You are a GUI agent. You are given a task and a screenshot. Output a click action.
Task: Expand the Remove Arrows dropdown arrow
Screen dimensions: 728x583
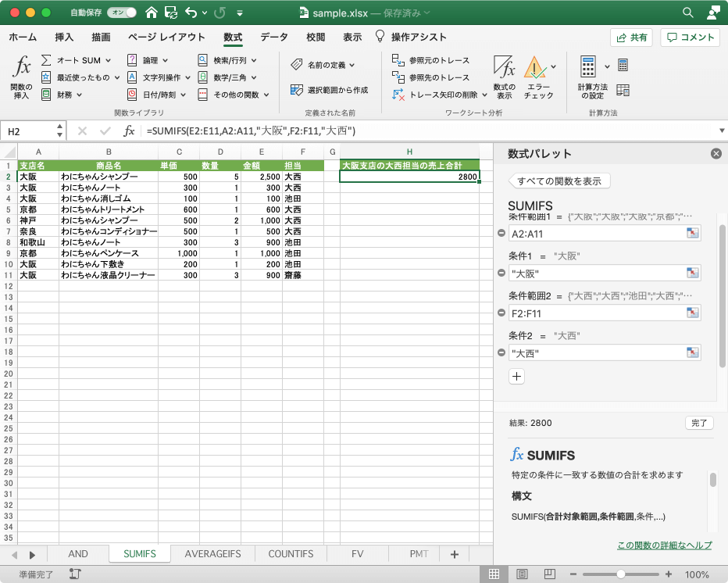point(485,95)
